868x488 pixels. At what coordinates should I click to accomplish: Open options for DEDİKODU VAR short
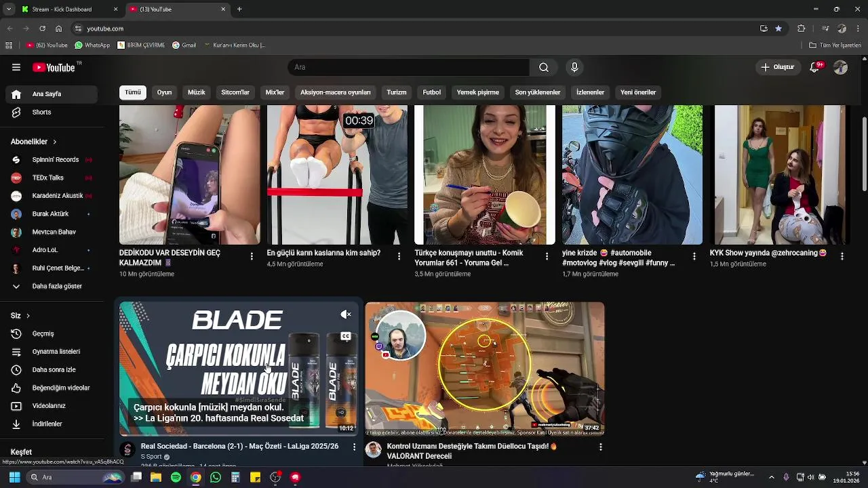pyautogui.click(x=252, y=256)
